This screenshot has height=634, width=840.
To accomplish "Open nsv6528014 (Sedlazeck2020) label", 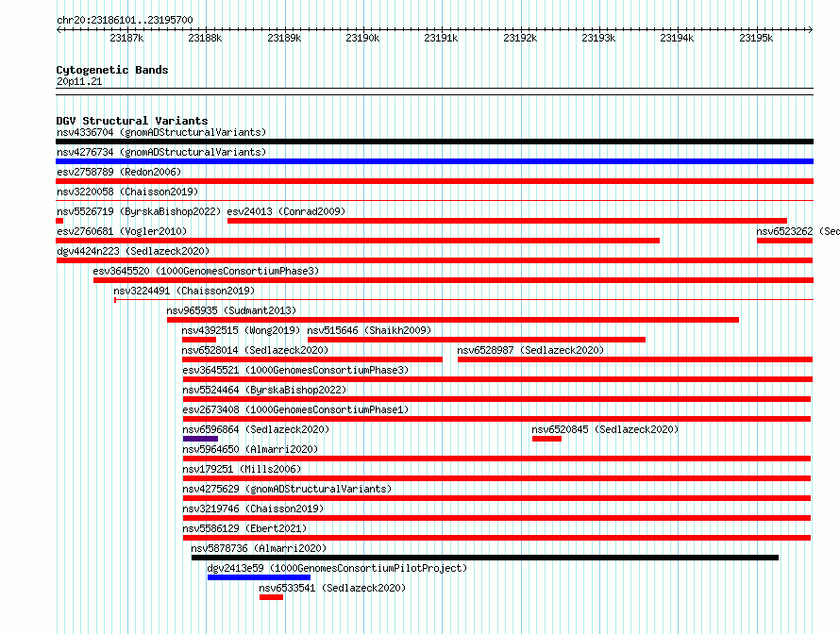I will point(255,350).
